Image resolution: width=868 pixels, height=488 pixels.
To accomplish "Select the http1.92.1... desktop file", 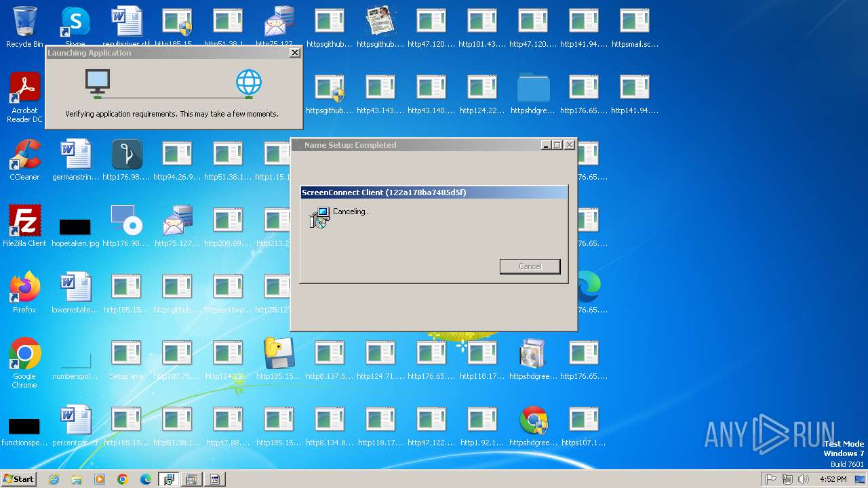I will [482, 426].
